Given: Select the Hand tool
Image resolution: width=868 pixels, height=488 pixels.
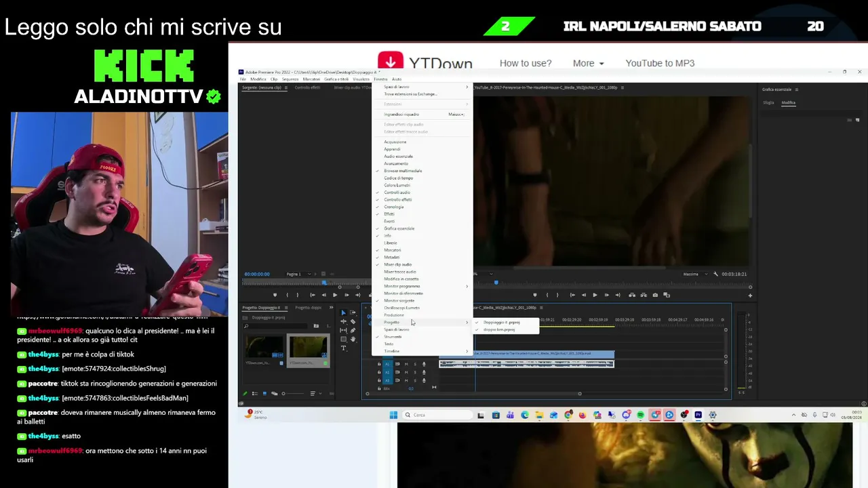Looking at the screenshot, I should pyautogui.click(x=353, y=339).
